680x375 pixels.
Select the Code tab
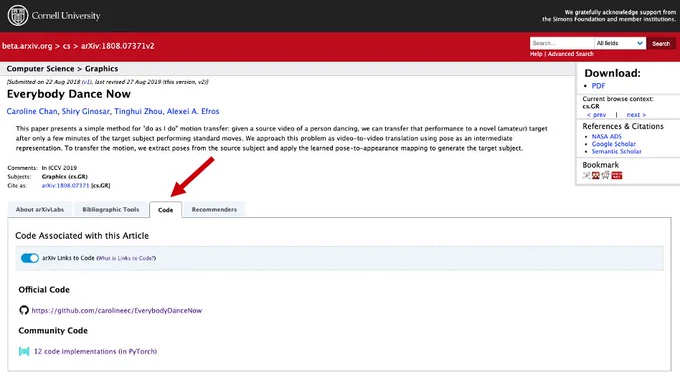click(165, 210)
